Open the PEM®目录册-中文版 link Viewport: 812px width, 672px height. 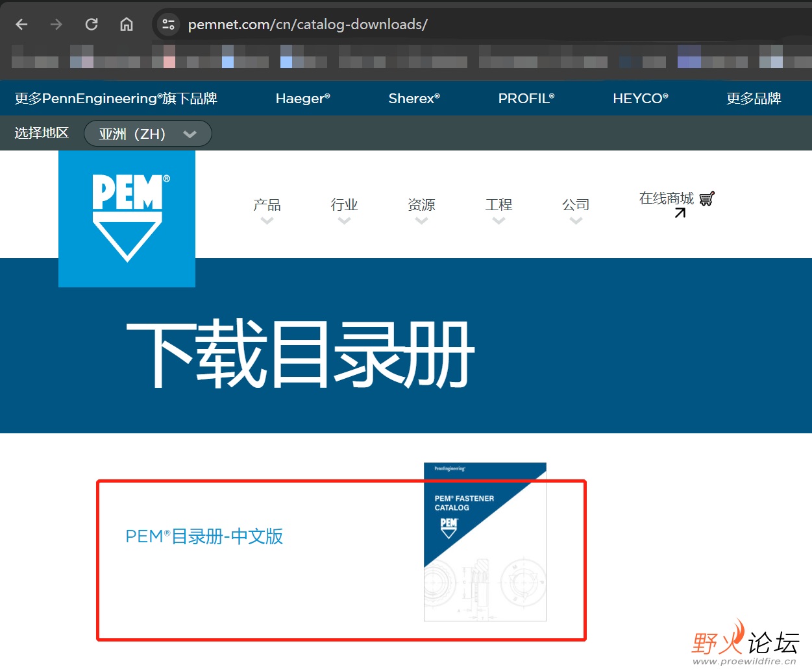click(204, 536)
